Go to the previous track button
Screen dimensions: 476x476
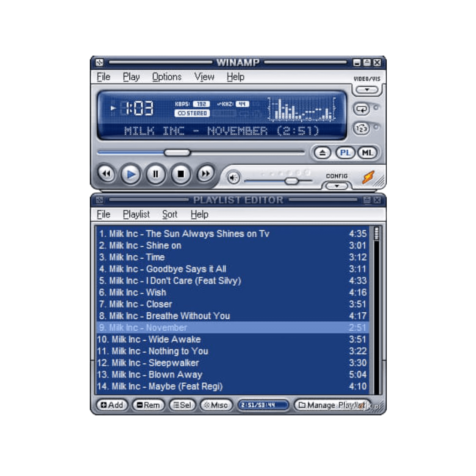pyautogui.click(x=106, y=174)
